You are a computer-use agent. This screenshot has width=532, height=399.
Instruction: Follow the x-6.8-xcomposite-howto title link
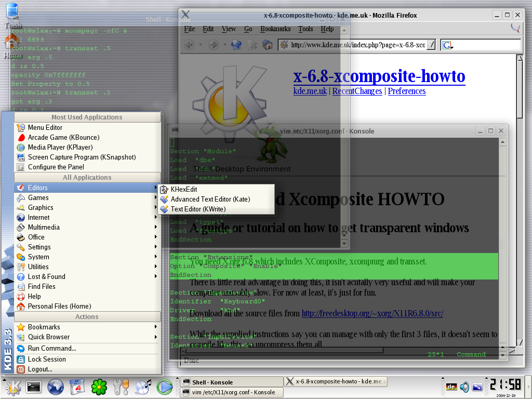[x=379, y=76]
